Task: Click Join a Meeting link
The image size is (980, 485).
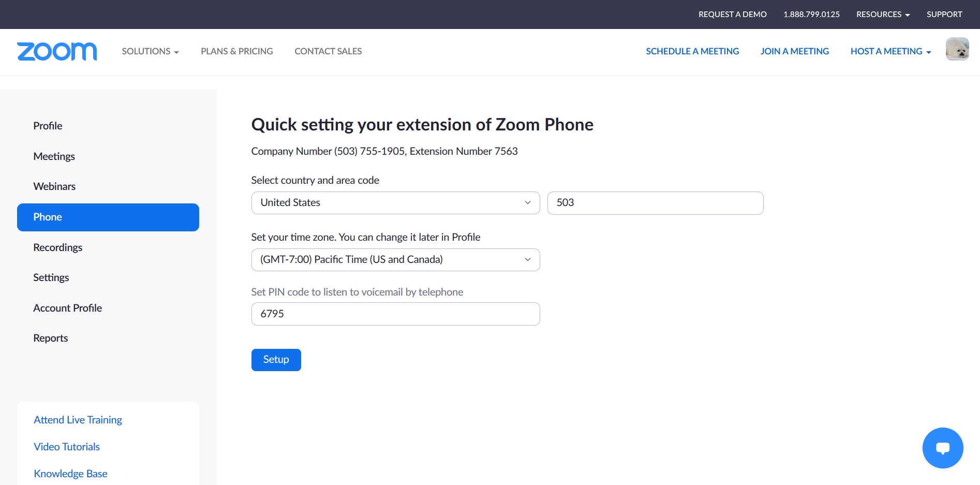Action: pos(794,51)
